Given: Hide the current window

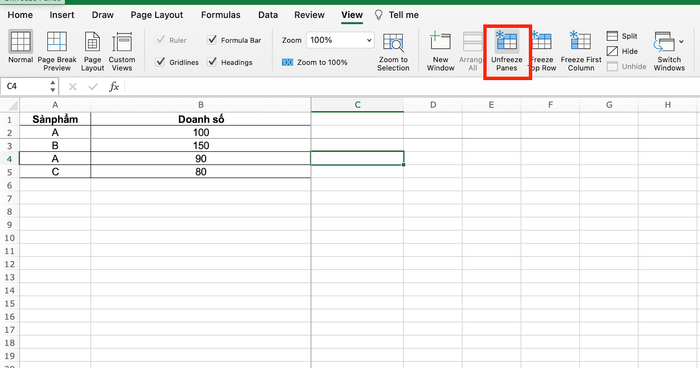Looking at the screenshot, I should [x=622, y=51].
